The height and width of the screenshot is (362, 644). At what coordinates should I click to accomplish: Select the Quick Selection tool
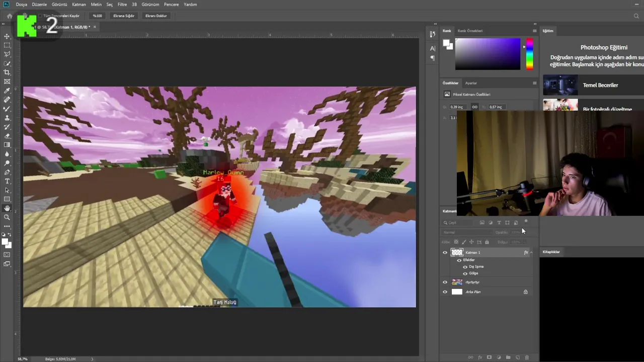(7, 63)
